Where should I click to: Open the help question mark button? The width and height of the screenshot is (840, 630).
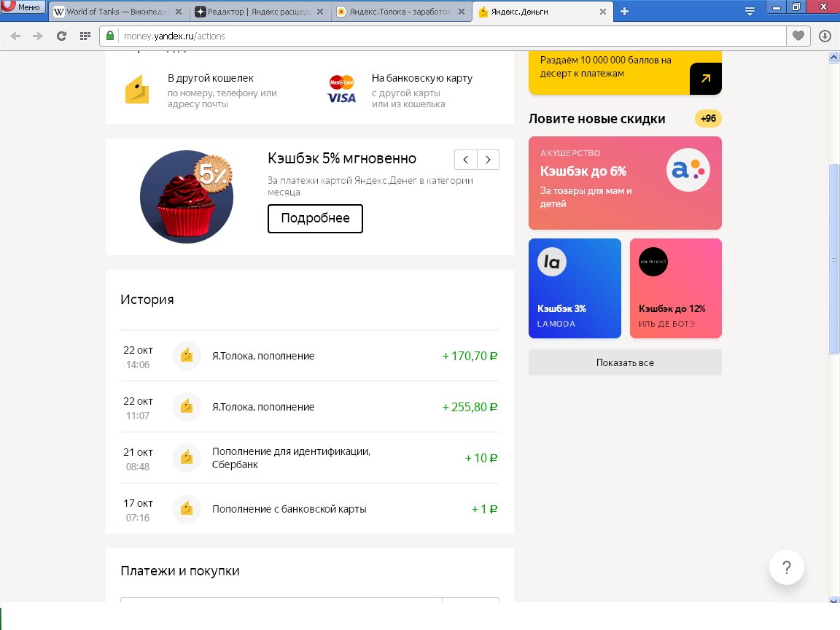[787, 567]
